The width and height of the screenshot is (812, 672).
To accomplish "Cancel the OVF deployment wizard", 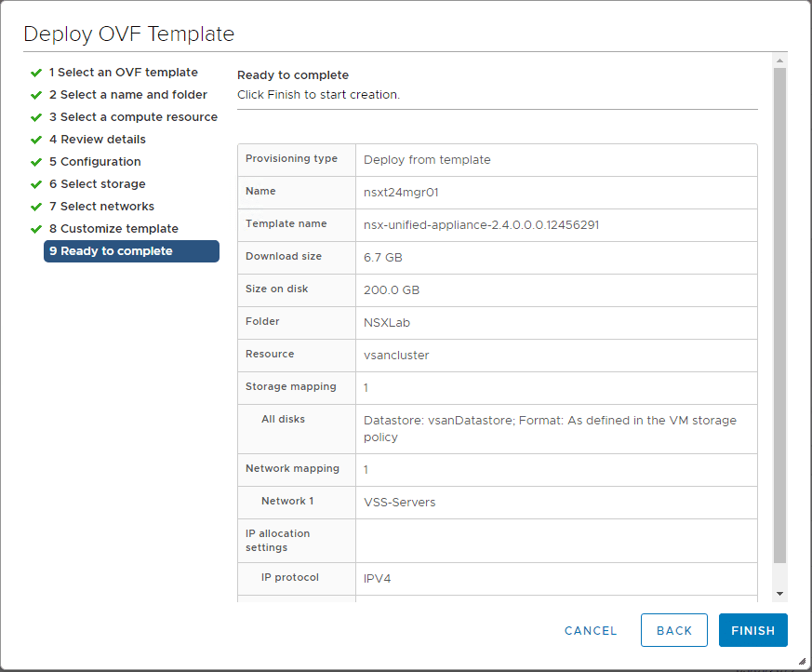I will point(590,630).
